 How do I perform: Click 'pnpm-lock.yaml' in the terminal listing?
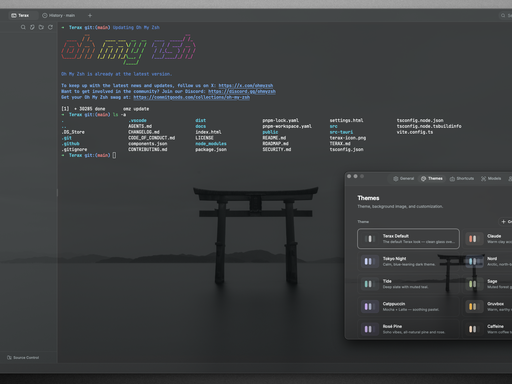(x=280, y=121)
